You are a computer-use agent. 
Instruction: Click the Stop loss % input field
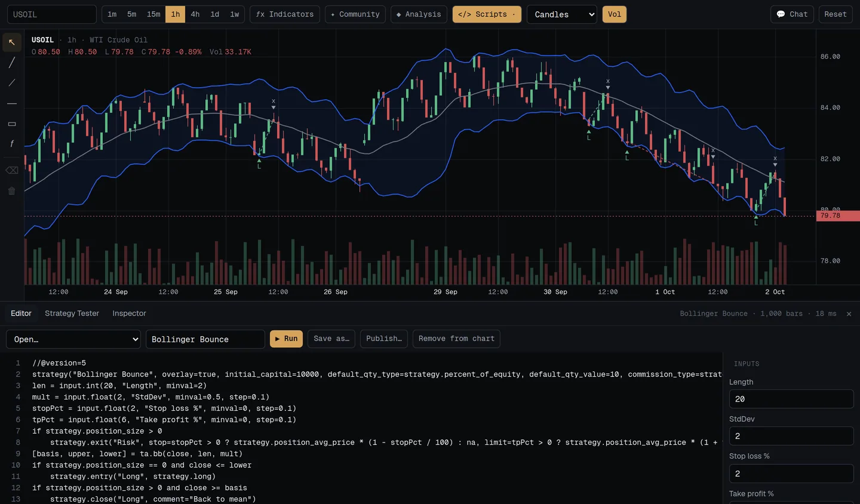tap(791, 474)
